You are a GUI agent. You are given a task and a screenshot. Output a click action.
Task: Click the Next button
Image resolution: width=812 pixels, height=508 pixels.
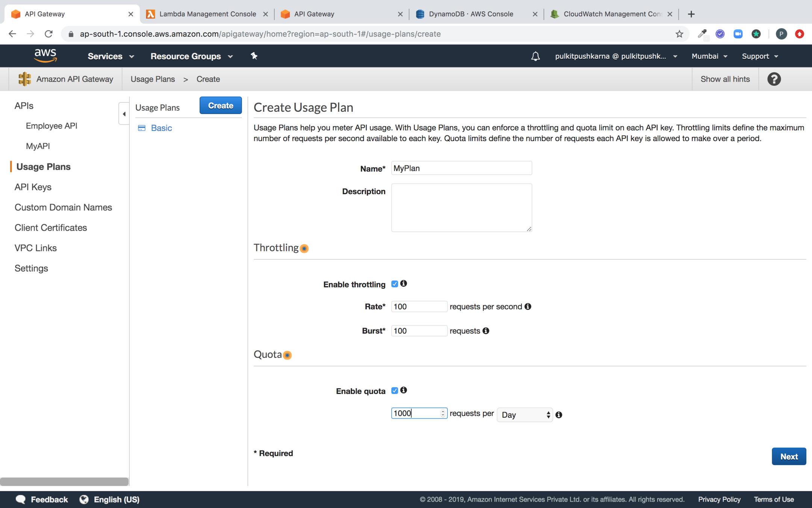click(x=788, y=456)
